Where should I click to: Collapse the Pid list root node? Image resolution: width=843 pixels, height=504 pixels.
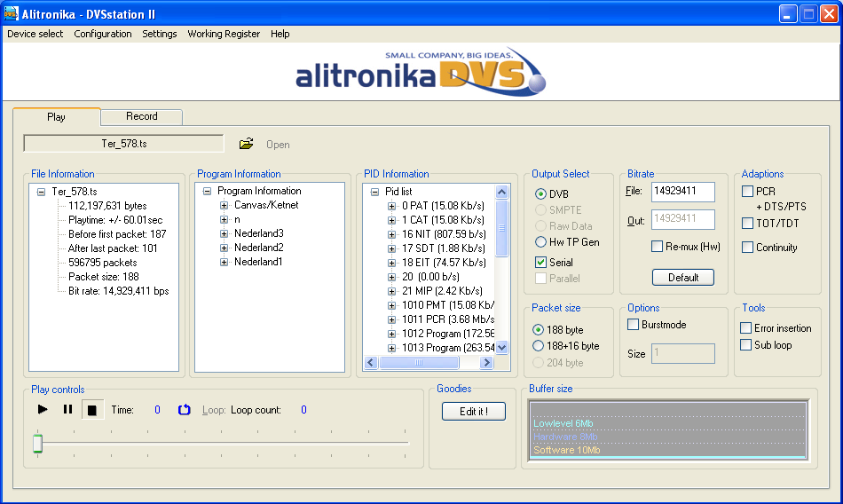pos(374,192)
